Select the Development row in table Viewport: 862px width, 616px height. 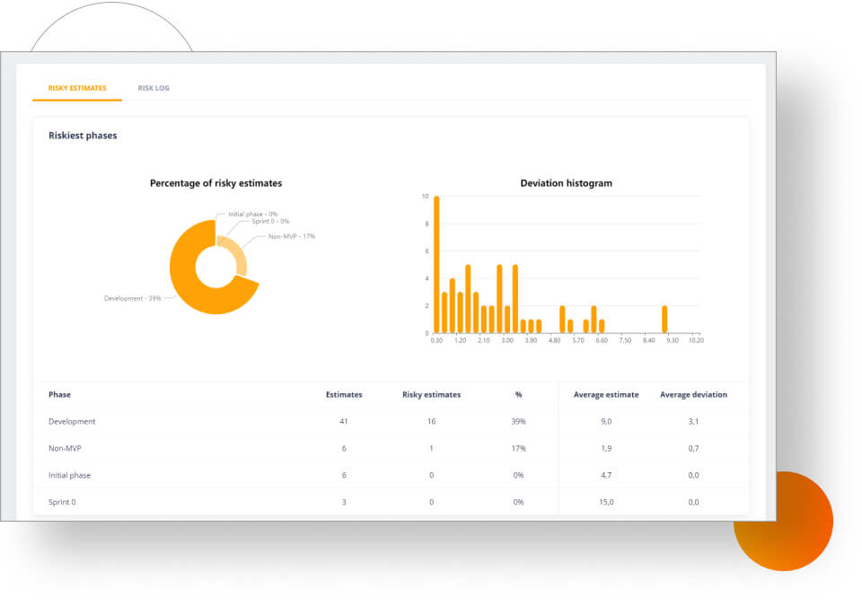pyautogui.click(x=72, y=421)
